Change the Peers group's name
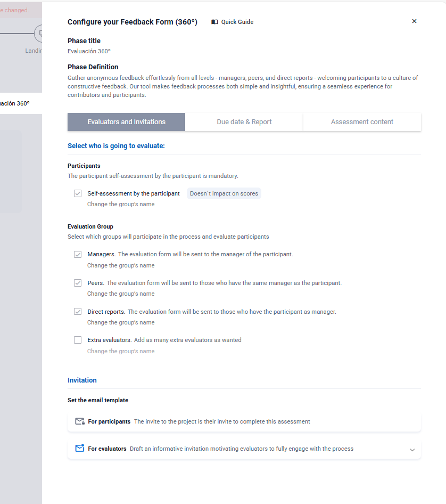This screenshot has height=504, width=446. click(x=121, y=294)
